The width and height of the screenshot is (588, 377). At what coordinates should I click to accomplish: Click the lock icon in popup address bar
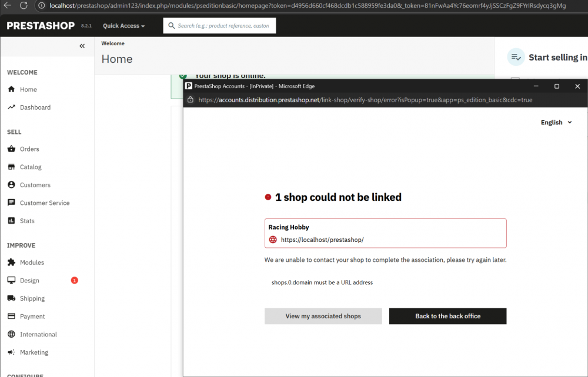click(x=191, y=100)
